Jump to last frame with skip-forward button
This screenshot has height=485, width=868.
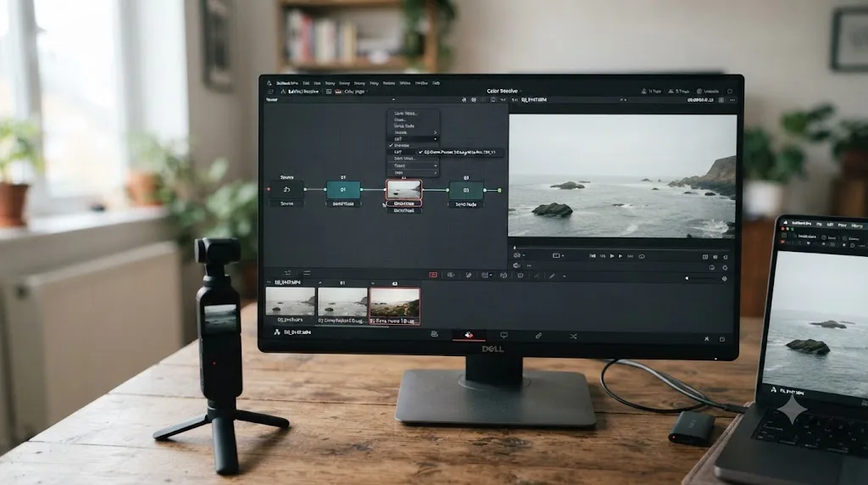(x=630, y=256)
